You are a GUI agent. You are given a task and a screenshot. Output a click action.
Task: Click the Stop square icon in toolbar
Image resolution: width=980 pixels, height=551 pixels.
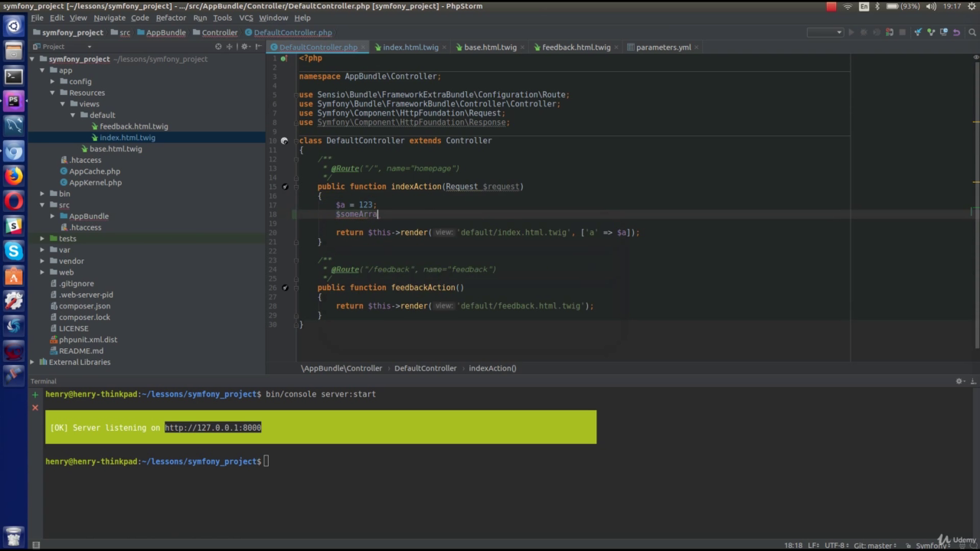(x=903, y=32)
